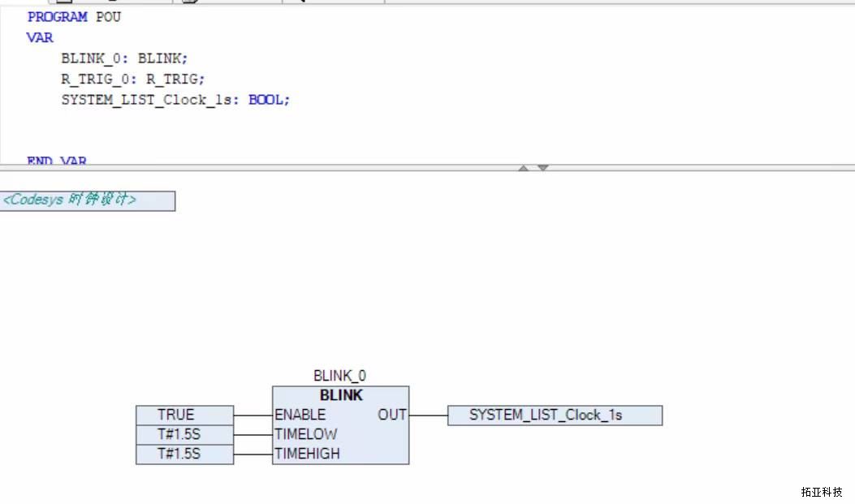Click the T#1.5S value wired to TIMELOW
855x504 pixels.
(184, 434)
